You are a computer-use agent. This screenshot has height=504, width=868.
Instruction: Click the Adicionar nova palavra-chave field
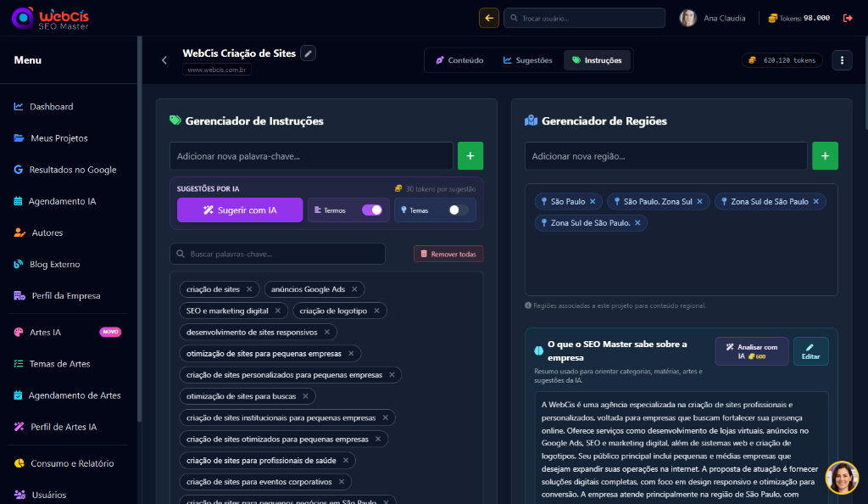[x=311, y=156]
